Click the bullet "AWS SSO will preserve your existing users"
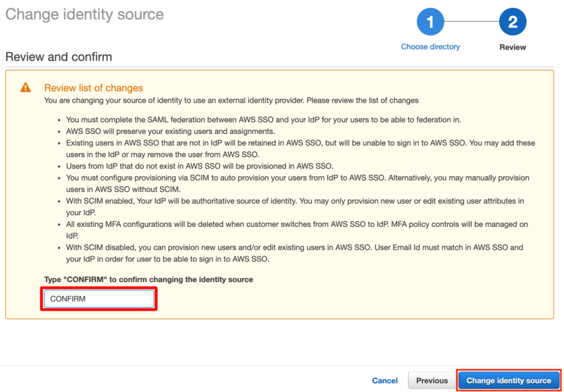The width and height of the screenshot is (564, 392). click(x=170, y=131)
